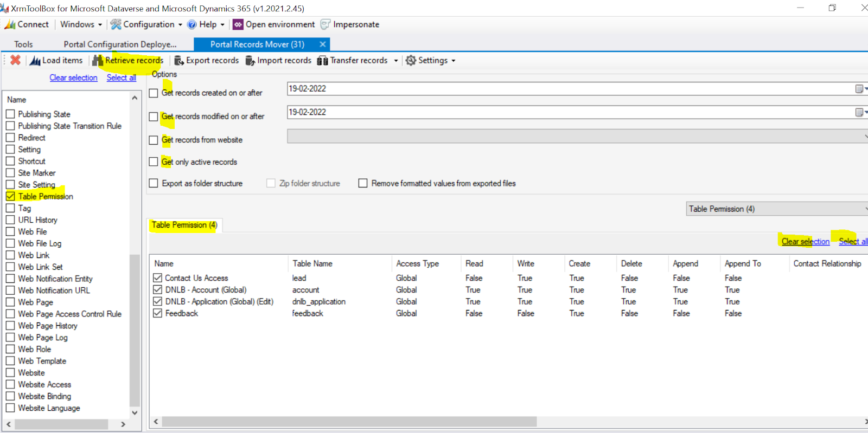Click the dnlb_application table name cell

coord(318,301)
